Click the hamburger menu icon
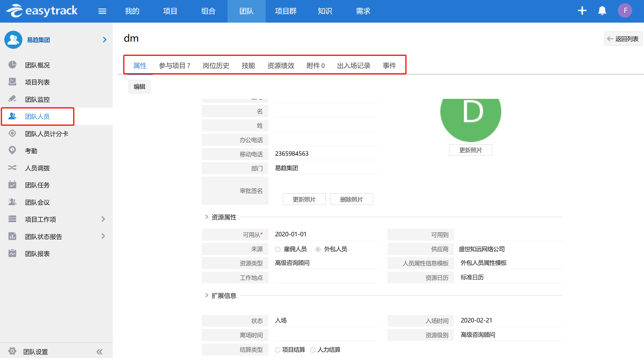644x358 pixels. (102, 11)
